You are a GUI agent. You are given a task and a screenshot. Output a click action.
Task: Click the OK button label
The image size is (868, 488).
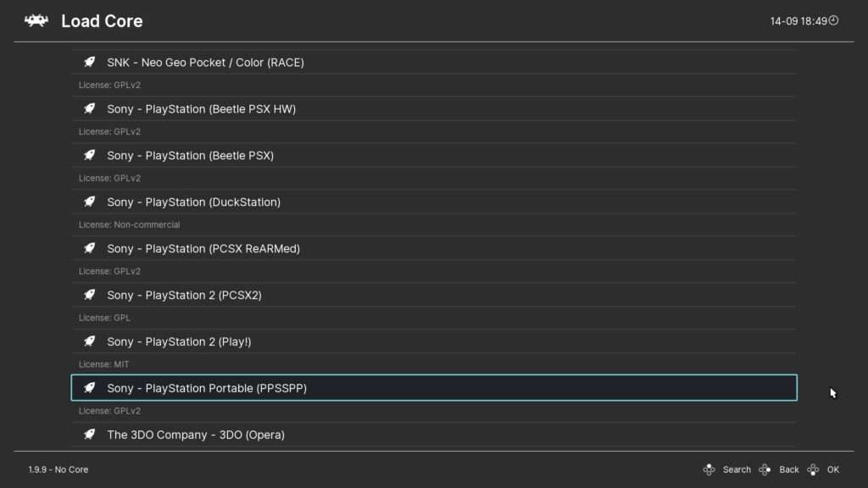coord(833,469)
